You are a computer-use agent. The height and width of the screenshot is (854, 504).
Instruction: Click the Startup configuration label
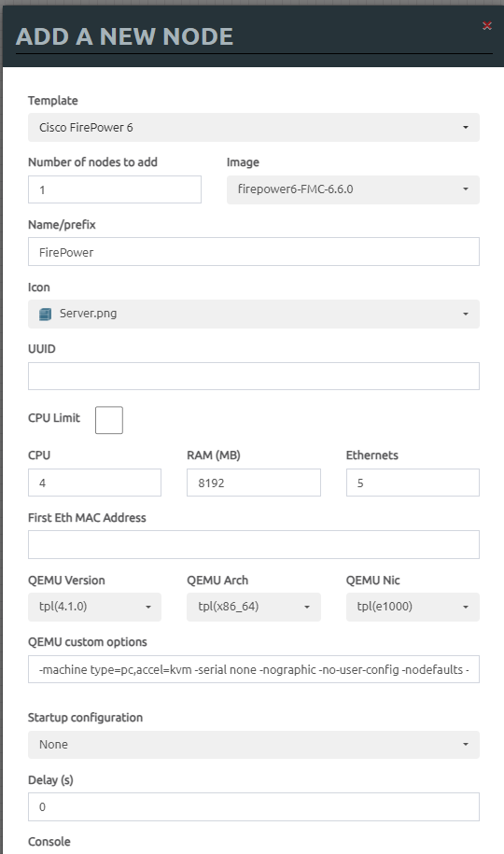(85, 718)
